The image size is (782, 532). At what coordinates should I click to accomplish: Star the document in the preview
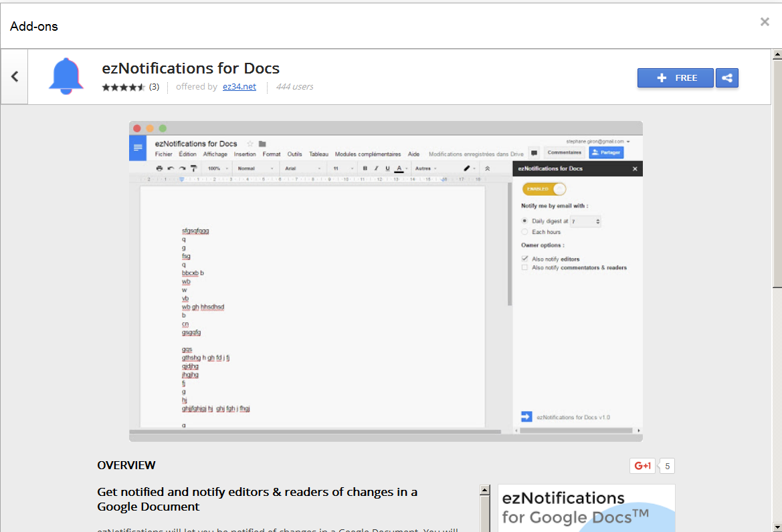tap(250, 144)
